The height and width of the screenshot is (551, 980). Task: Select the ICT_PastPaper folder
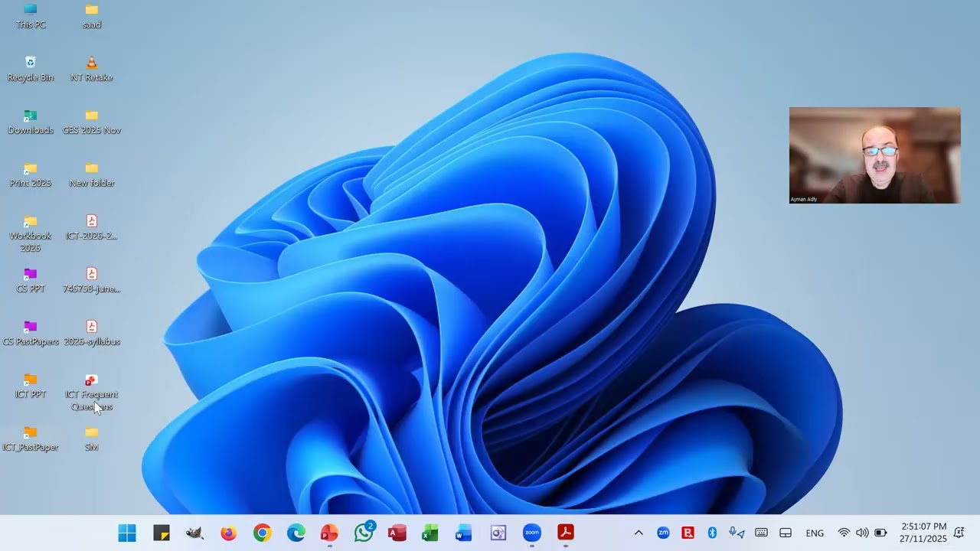[x=31, y=439]
